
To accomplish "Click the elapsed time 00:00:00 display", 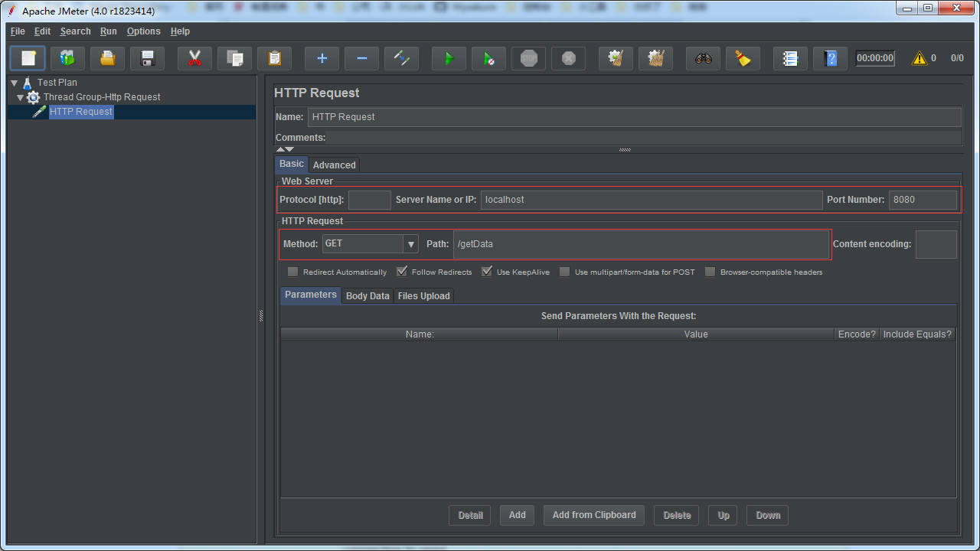I will point(875,58).
